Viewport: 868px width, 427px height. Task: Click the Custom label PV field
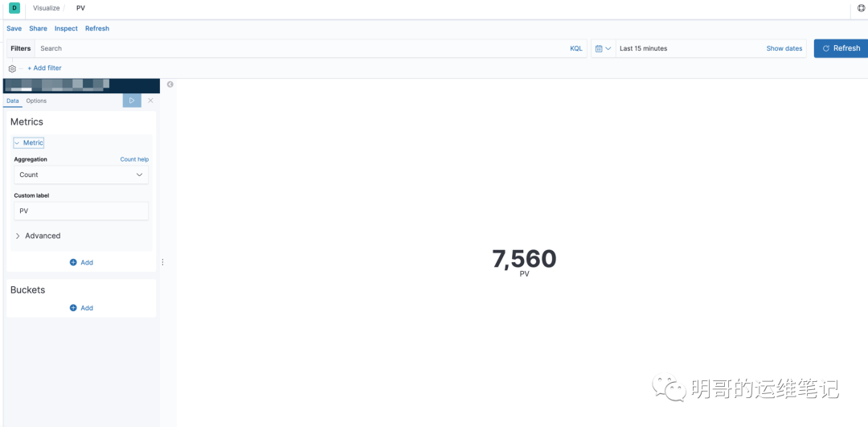(x=81, y=211)
